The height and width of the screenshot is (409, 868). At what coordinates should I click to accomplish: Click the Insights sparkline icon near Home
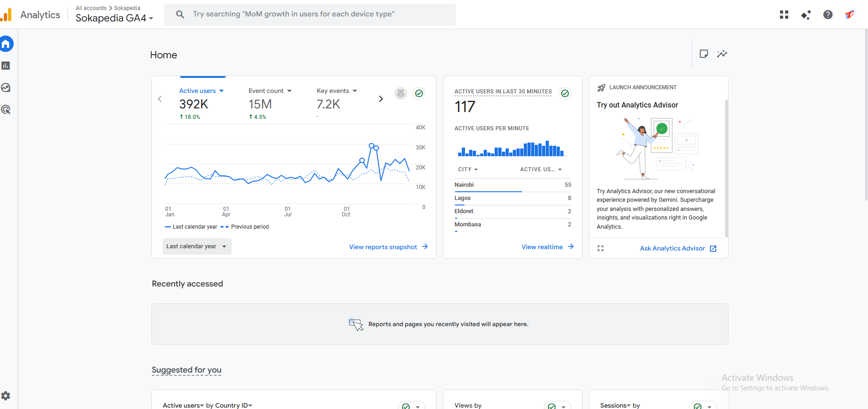pyautogui.click(x=722, y=54)
